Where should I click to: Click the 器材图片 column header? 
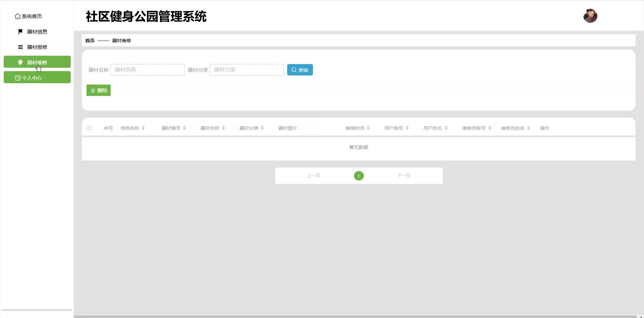[x=288, y=128]
